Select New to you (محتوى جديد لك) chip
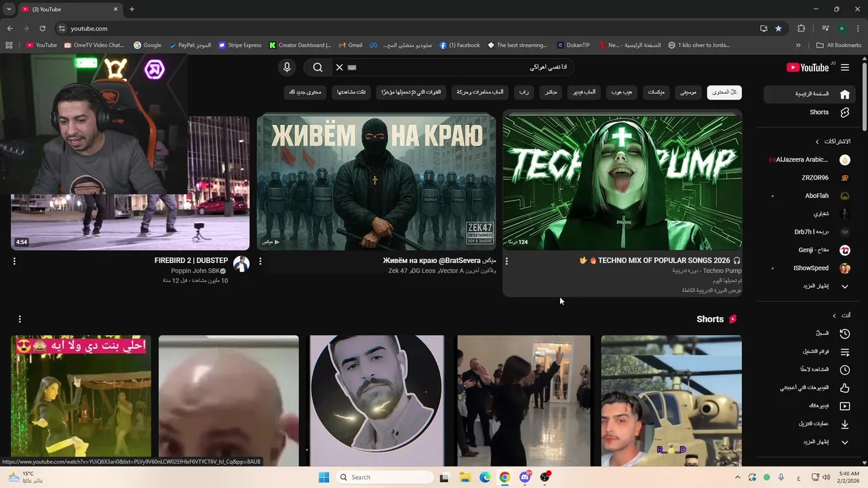Viewport: 868px width, 488px height. (x=304, y=92)
